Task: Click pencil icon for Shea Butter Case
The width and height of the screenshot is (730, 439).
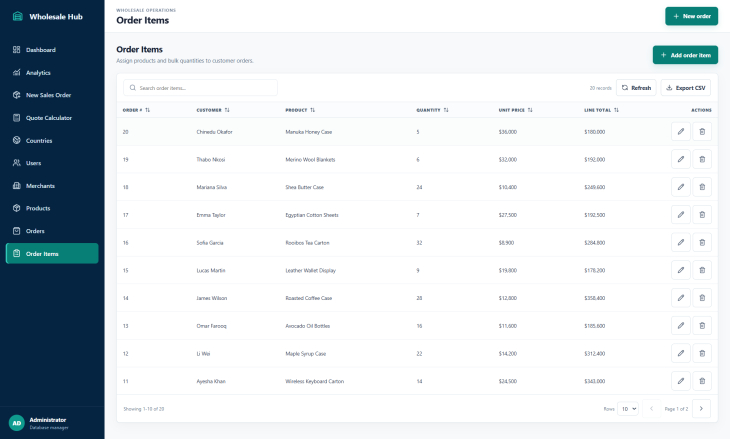Action: (680, 187)
